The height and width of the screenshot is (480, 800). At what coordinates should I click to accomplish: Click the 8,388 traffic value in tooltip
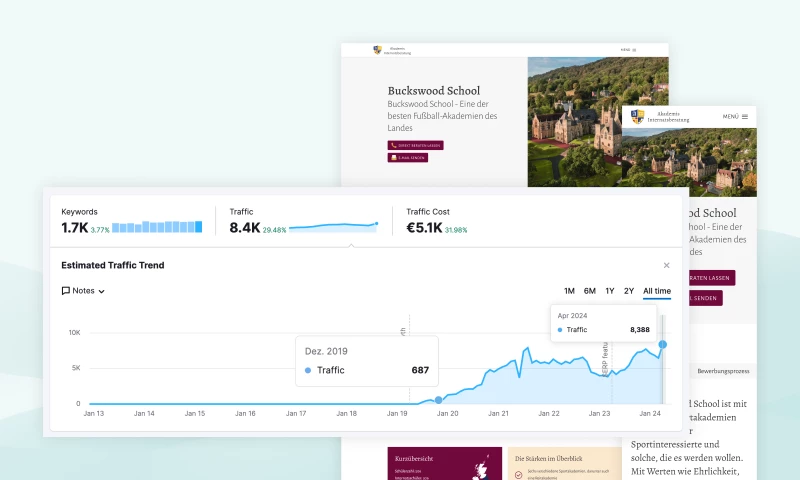[640, 330]
